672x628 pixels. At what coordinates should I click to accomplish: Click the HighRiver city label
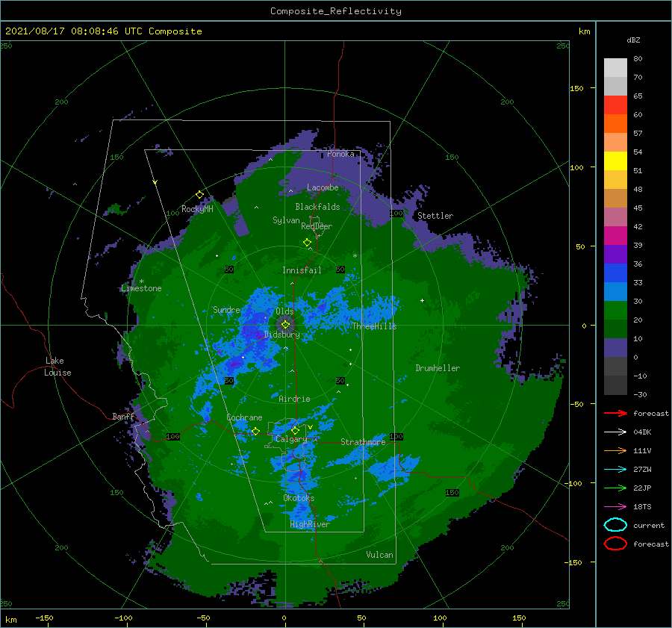coord(310,524)
